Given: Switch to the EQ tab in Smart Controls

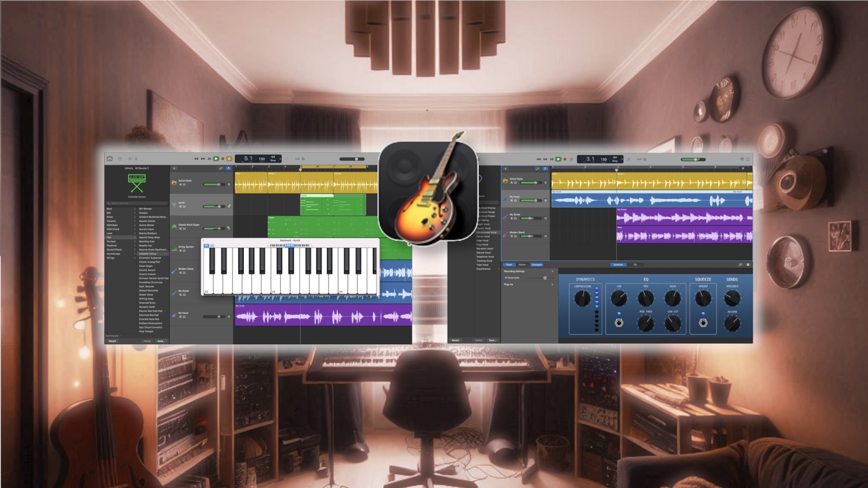Looking at the screenshot, I should (x=635, y=265).
